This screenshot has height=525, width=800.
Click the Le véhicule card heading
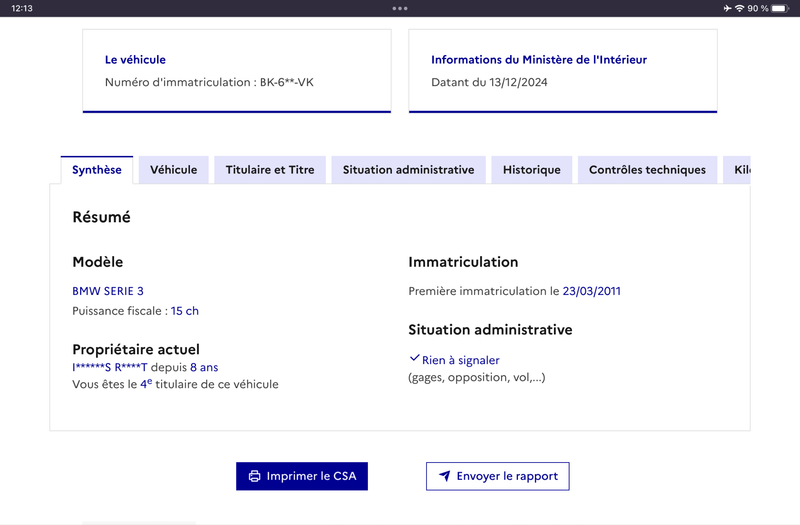(x=135, y=60)
